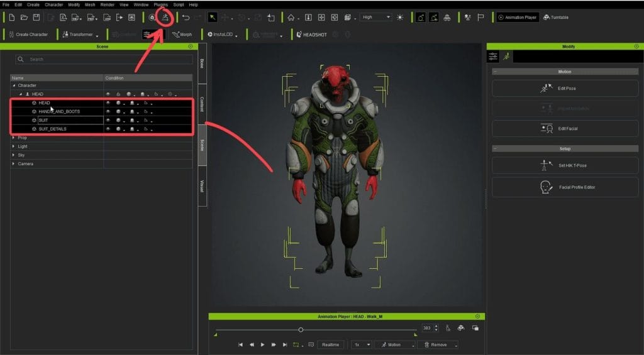The height and width of the screenshot is (355, 644).
Task: Click the animation timeline slider handle
Action: [301, 329]
